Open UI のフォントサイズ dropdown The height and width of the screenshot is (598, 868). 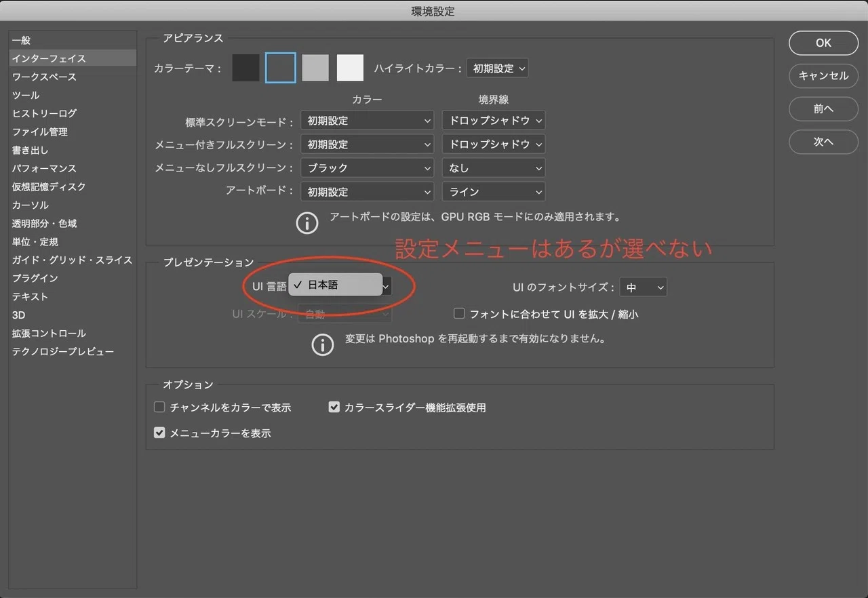pos(644,287)
